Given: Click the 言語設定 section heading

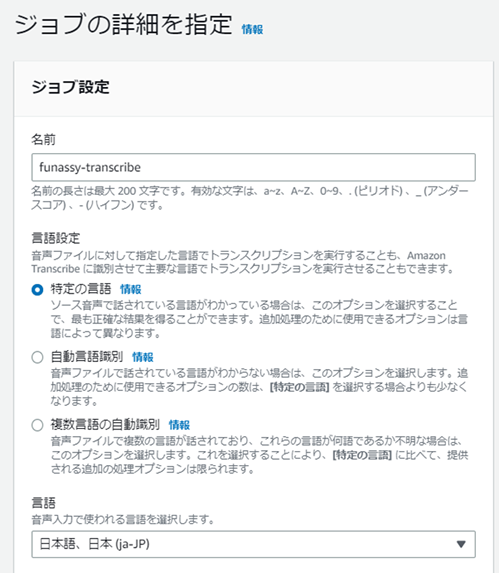Looking at the screenshot, I should click(x=56, y=238).
